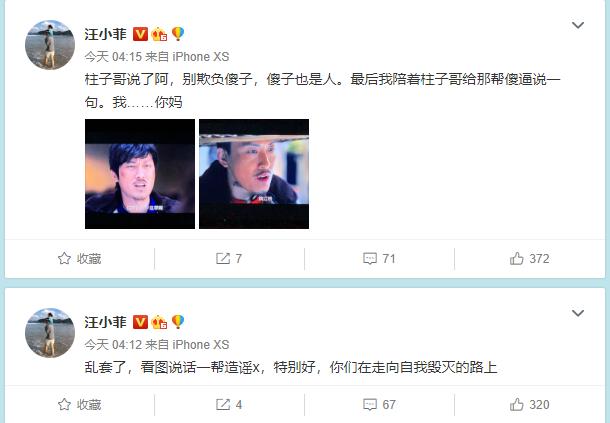This screenshot has width=610, height=423.
Task: Click the verified V badge on second post
Action: 140,322
